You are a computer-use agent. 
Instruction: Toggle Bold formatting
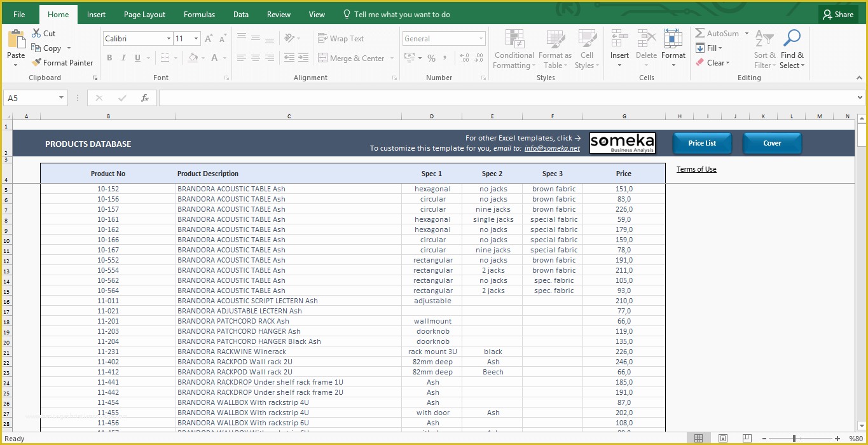pos(109,58)
